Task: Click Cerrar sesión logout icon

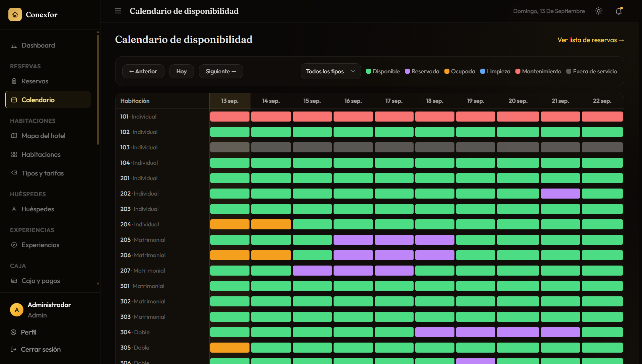Action: pos(14,349)
